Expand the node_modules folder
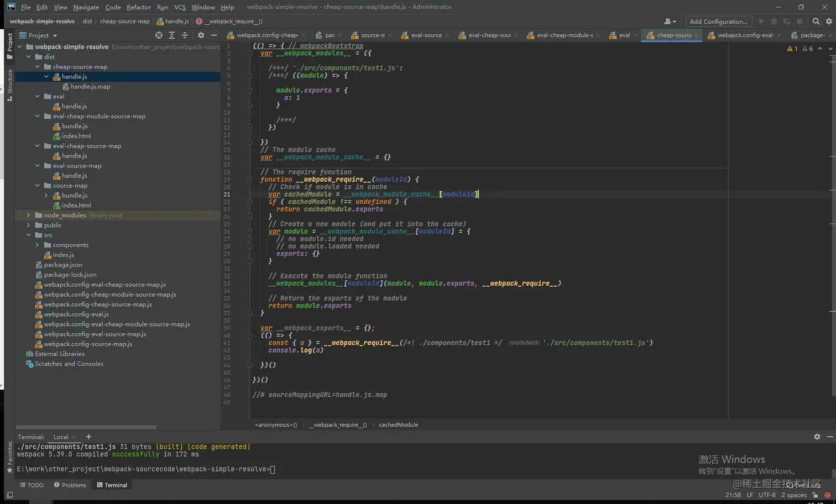Screen dimensions: 836x504 [x=29, y=216]
